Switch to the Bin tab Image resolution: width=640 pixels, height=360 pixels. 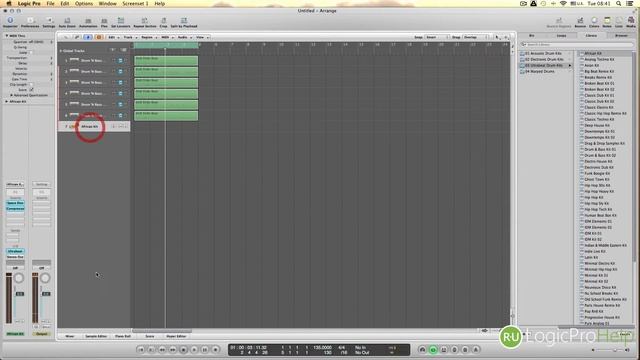point(532,36)
